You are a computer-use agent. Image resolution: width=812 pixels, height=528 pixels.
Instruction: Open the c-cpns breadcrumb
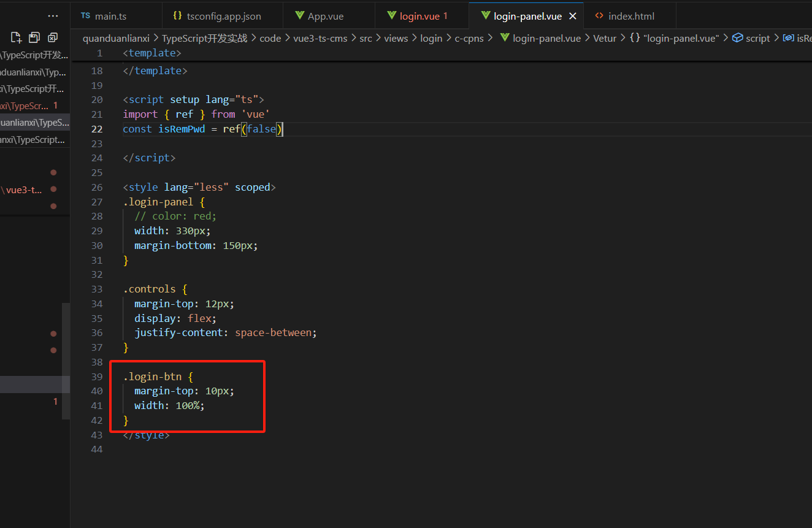point(469,38)
